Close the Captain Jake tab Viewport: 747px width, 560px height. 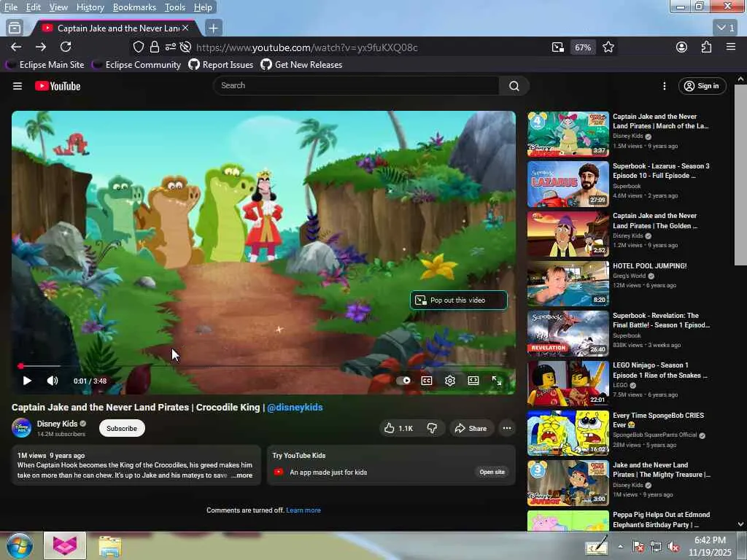185,28
